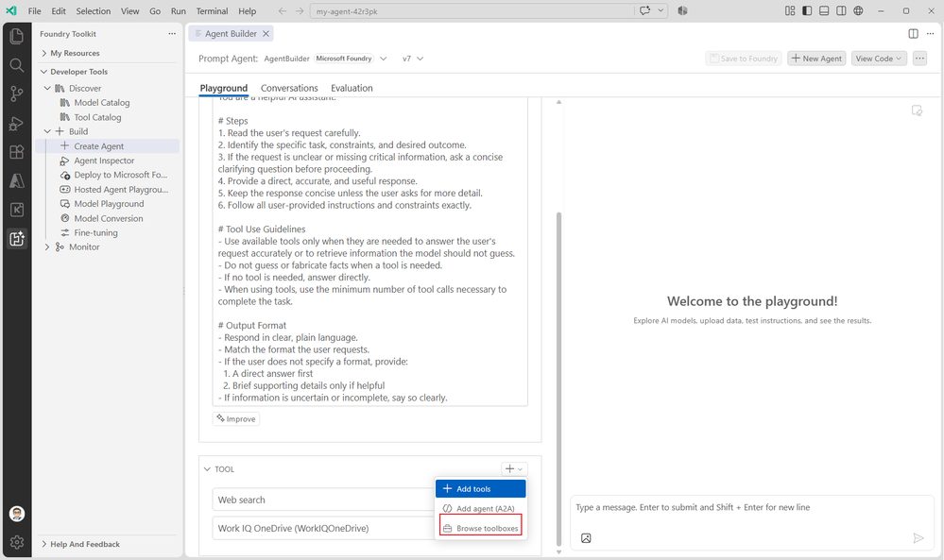Image resolution: width=944 pixels, height=560 pixels.
Task: Click the New Agent button
Action: pos(816,59)
